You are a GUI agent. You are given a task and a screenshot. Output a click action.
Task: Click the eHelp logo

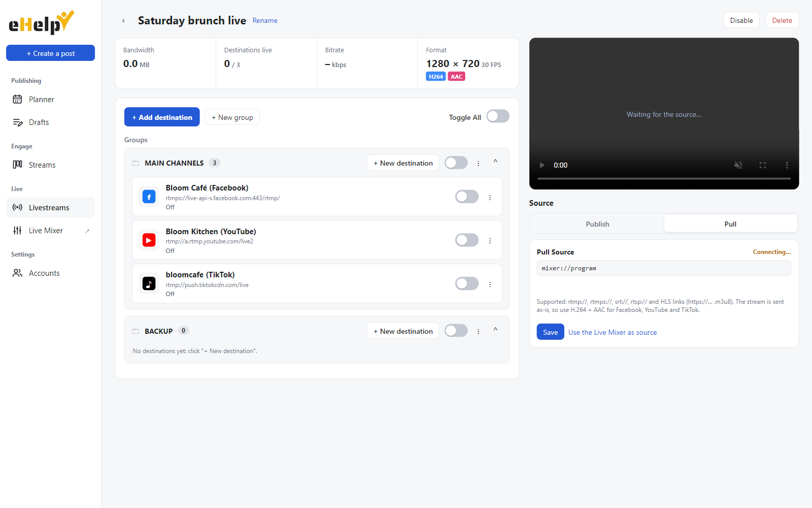click(42, 23)
